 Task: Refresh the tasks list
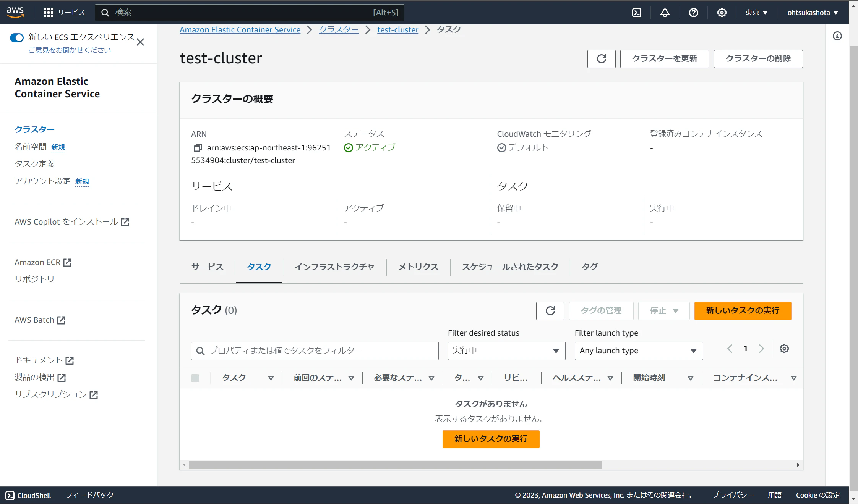(x=550, y=311)
